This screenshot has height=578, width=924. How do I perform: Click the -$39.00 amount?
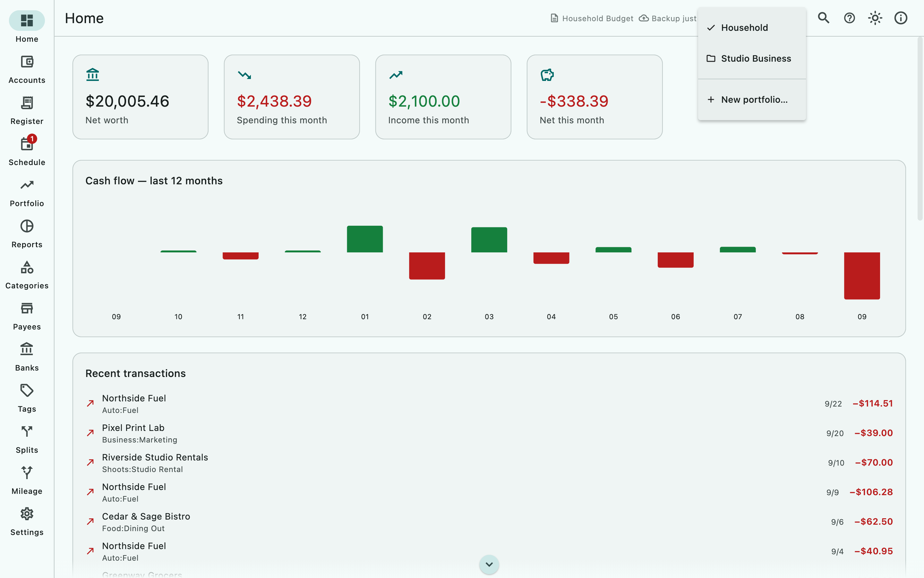(874, 433)
